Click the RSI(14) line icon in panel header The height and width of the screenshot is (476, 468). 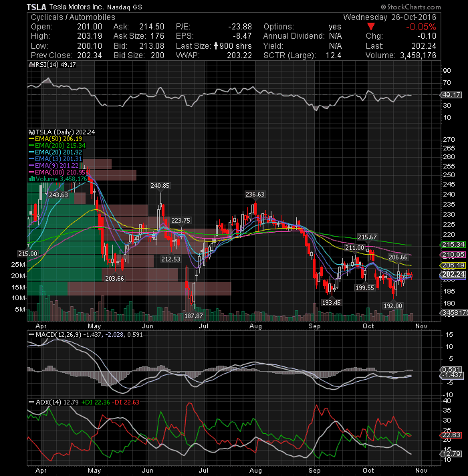pyautogui.click(x=31, y=65)
